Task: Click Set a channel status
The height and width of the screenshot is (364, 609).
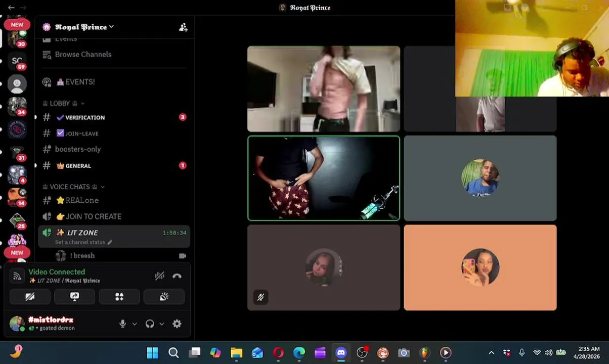Action: coord(83,242)
